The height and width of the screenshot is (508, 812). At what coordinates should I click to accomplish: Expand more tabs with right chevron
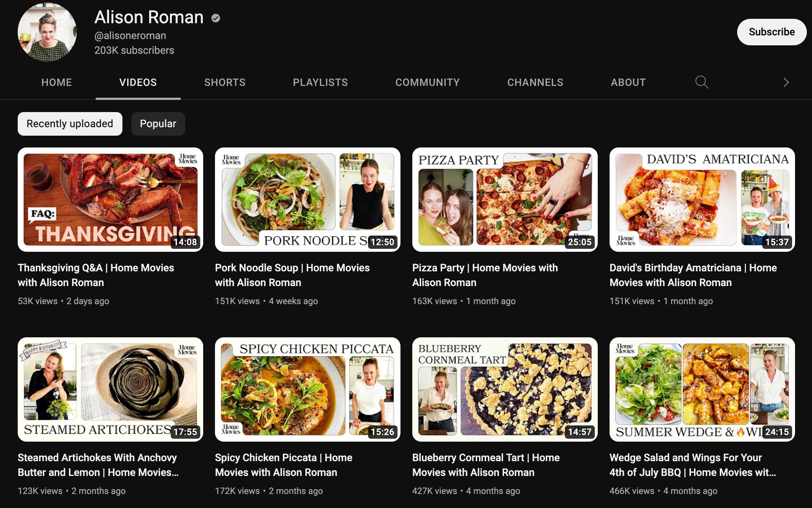pyautogui.click(x=786, y=82)
